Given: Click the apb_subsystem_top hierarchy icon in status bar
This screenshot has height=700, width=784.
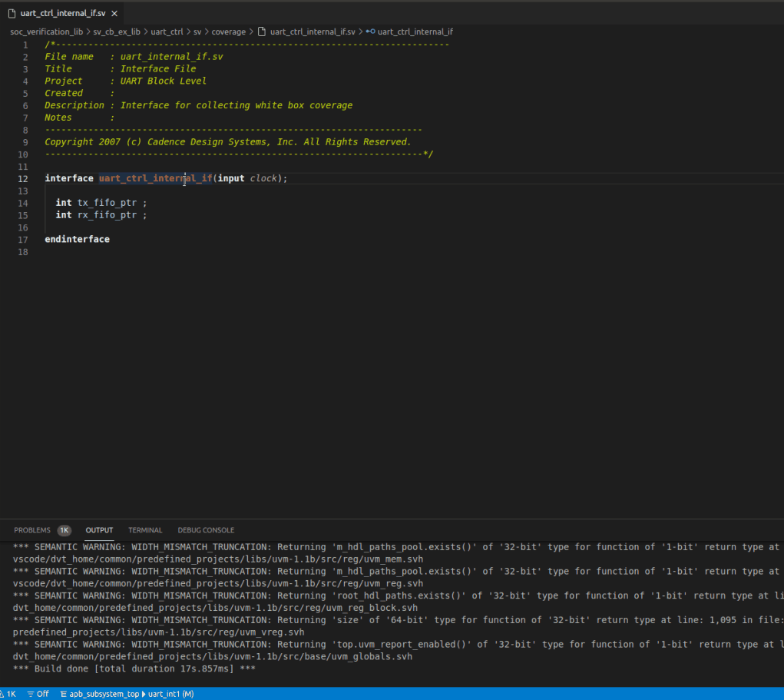Looking at the screenshot, I should coord(63,694).
